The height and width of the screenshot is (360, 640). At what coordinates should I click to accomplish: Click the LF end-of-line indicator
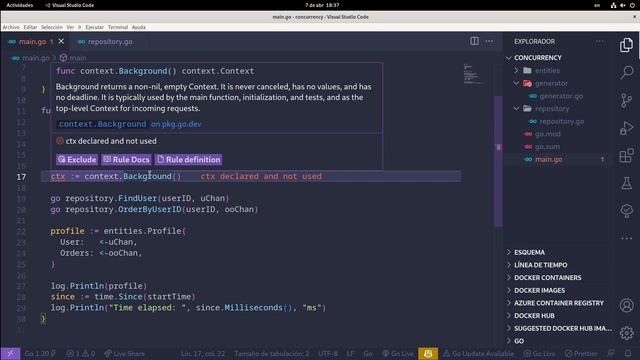point(350,353)
